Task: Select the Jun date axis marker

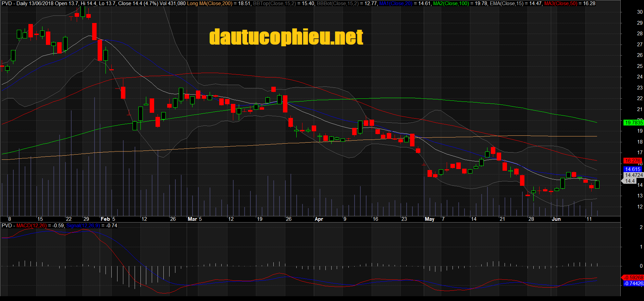Action: 556,219
